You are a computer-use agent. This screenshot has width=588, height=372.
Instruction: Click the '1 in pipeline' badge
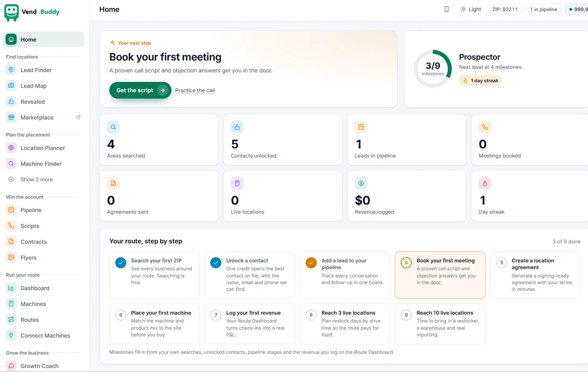coord(543,9)
